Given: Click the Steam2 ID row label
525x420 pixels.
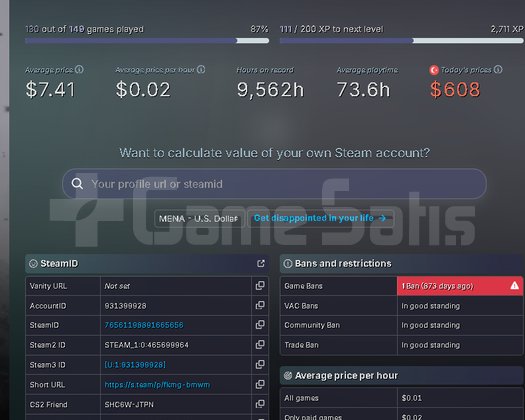Looking at the screenshot, I should click(48, 345).
